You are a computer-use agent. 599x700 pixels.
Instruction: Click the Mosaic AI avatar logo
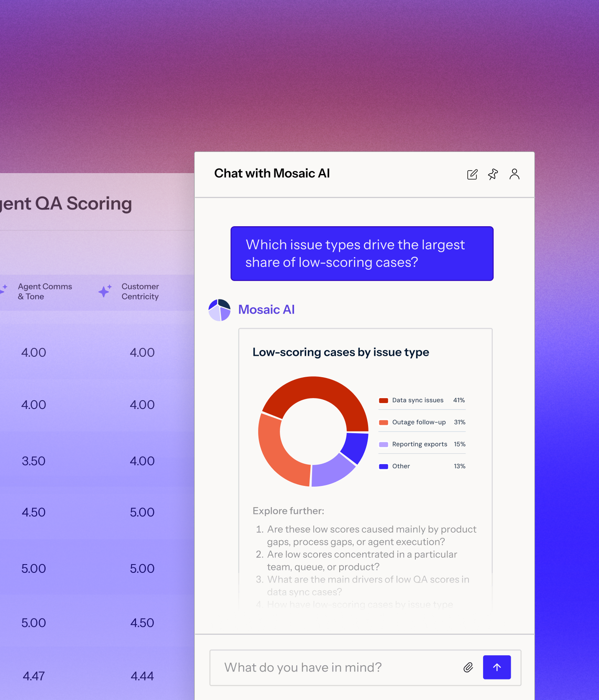coord(220,310)
